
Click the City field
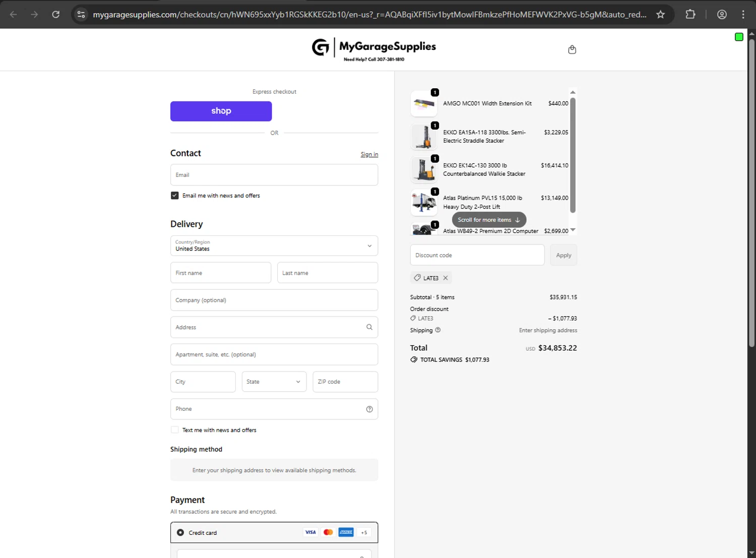[x=203, y=382]
